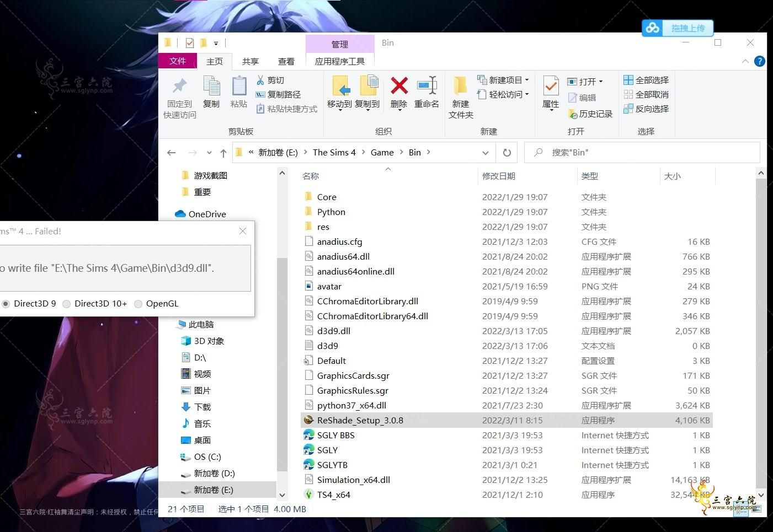This screenshot has height=532, width=773.
Task: Click Select None (全部取消)
Action: point(646,94)
